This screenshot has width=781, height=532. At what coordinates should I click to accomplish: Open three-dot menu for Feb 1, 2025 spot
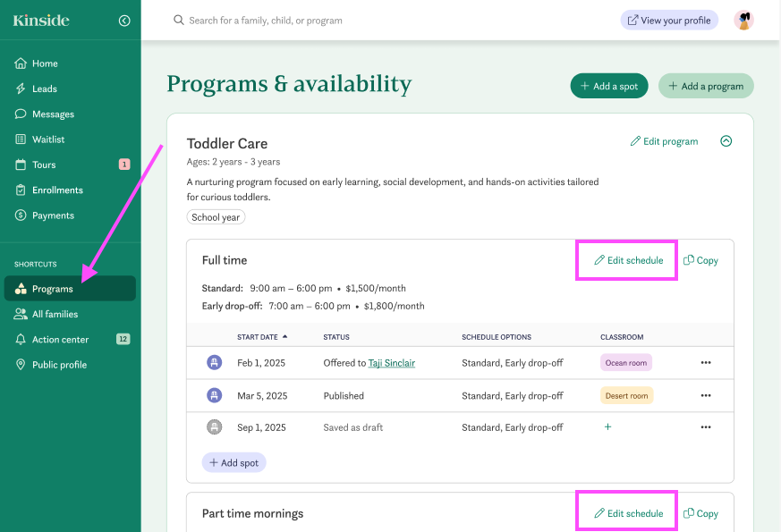[x=706, y=363]
